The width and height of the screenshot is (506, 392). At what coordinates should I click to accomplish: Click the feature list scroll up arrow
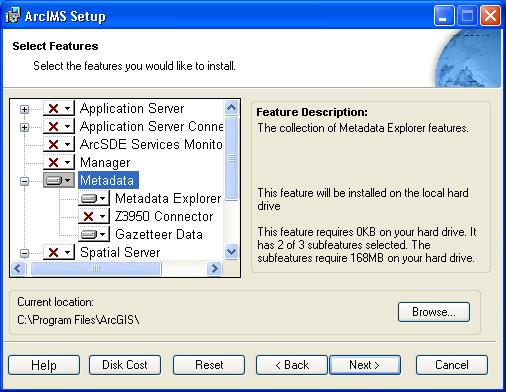point(231,108)
